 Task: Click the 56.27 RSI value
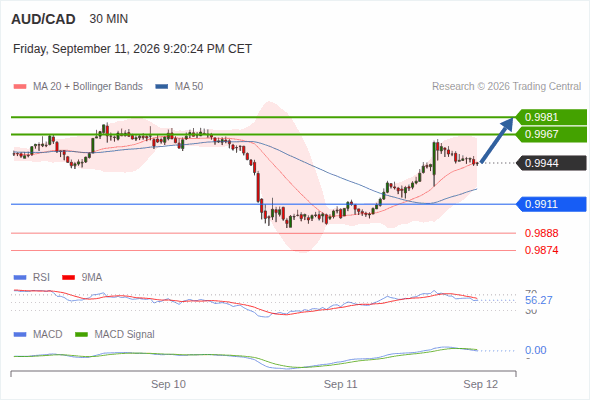[x=539, y=300]
